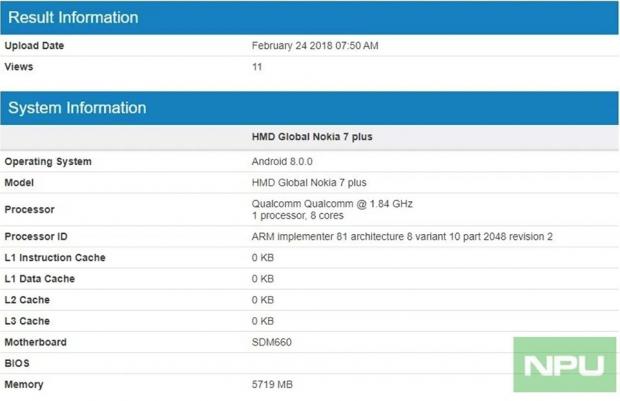The width and height of the screenshot is (620, 401).
Task: Select the 5719 MB memory value
Action: pos(273,384)
